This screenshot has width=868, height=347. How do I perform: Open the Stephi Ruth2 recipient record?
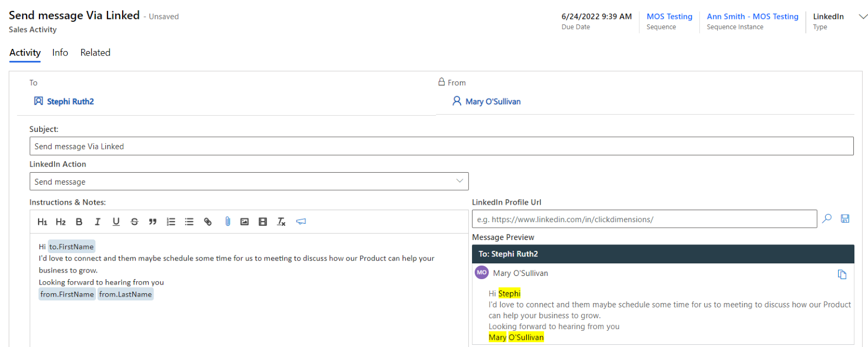[71, 102]
